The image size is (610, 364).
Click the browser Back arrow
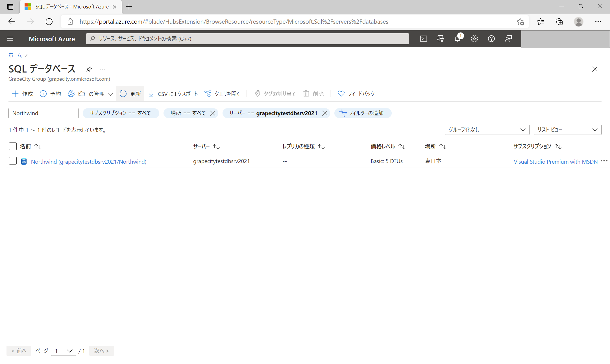coord(12,21)
